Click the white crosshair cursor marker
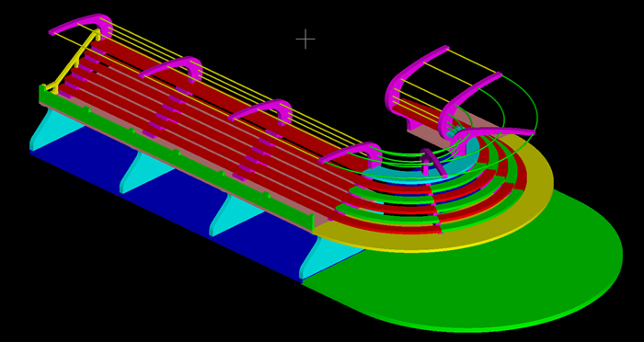The image size is (644, 342). (305, 40)
